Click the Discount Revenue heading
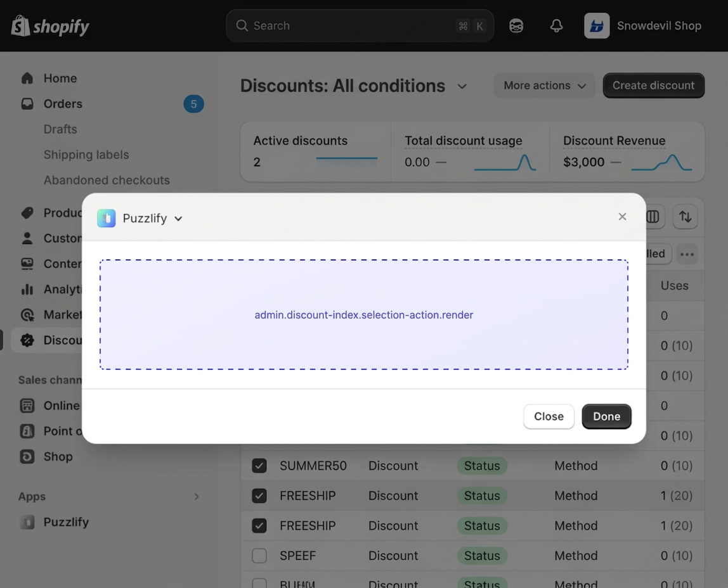The width and height of the screenshot is (728, 588). click(x=614, y=141)
